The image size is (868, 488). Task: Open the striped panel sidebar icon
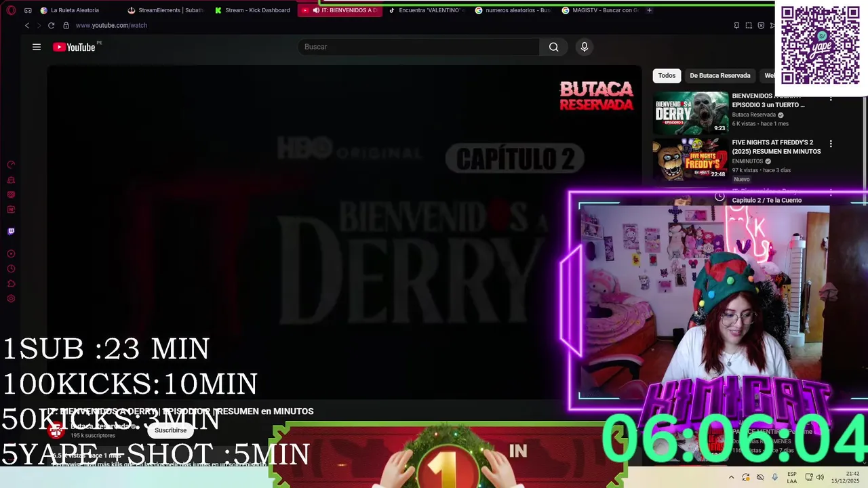pyautogui.click(x=11, y=195)
